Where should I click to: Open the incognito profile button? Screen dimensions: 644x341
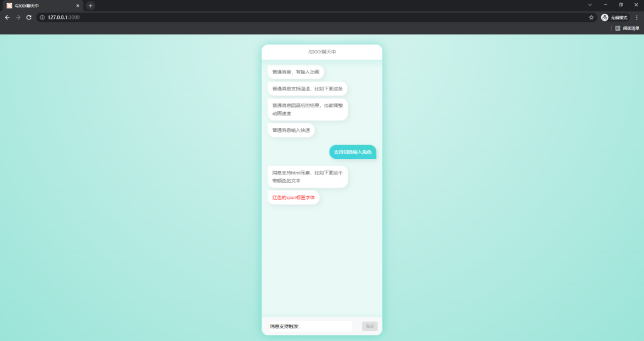coord(615,17)
